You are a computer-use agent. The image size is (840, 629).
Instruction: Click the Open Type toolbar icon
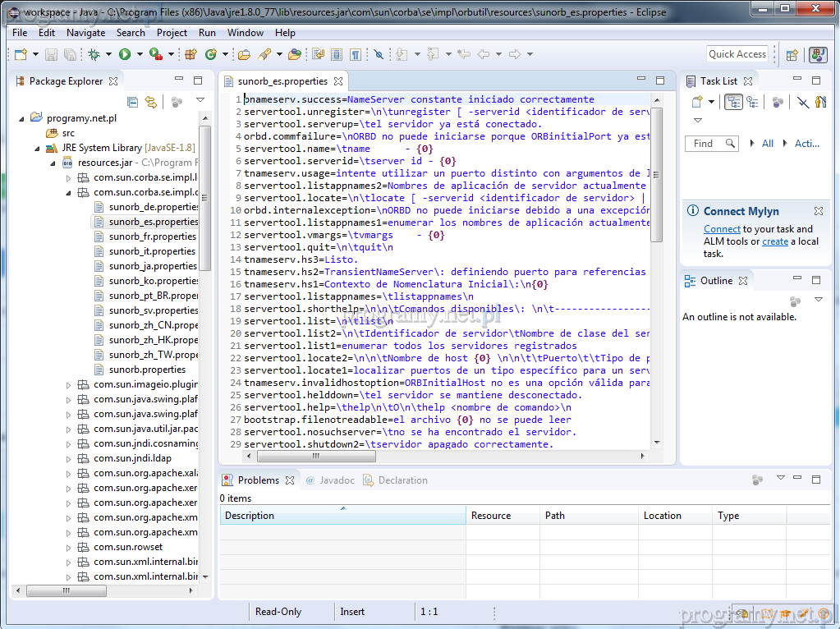click(244, 54)
